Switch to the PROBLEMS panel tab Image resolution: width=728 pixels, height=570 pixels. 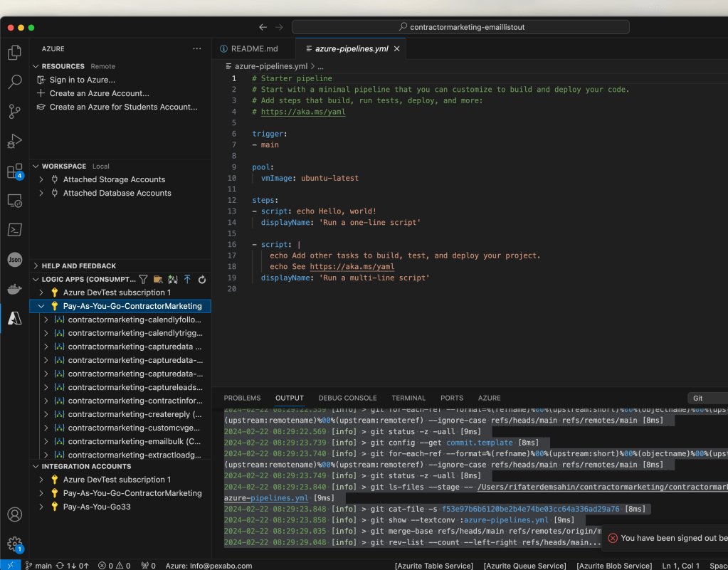(243, 399)
